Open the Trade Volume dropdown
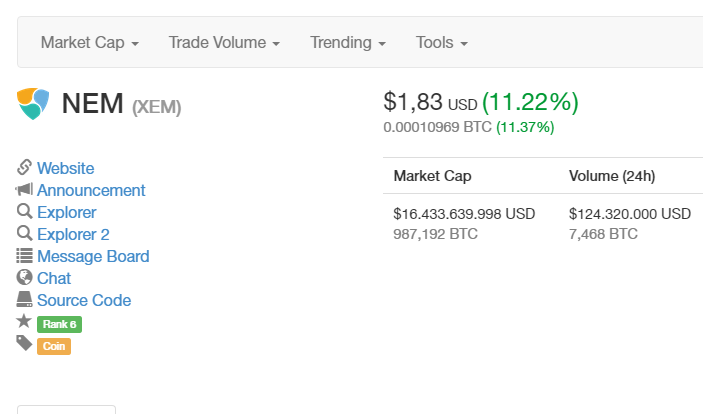This screenshot has height=414, width=703. (x=223, y=43)
